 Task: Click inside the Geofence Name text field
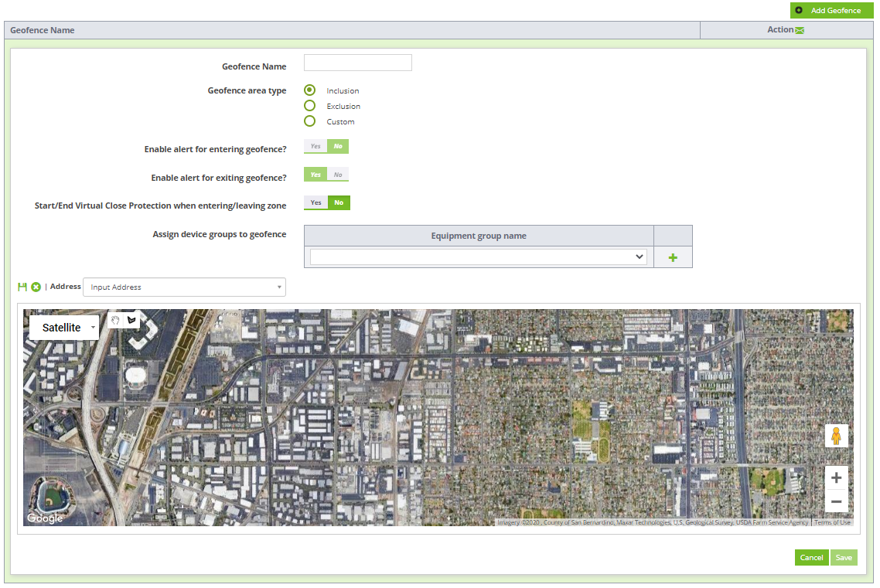click(357, 62)
